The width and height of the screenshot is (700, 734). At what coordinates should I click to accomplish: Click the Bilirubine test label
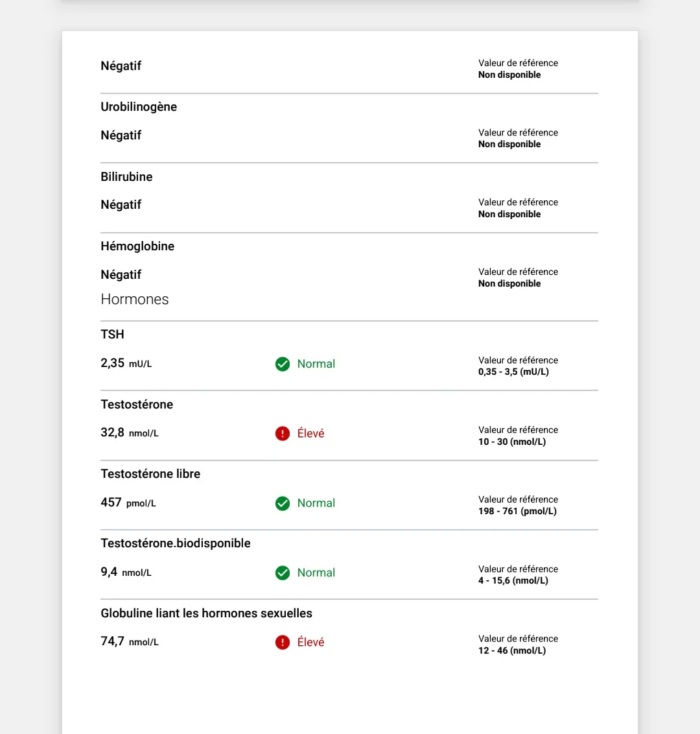[126, 177]
